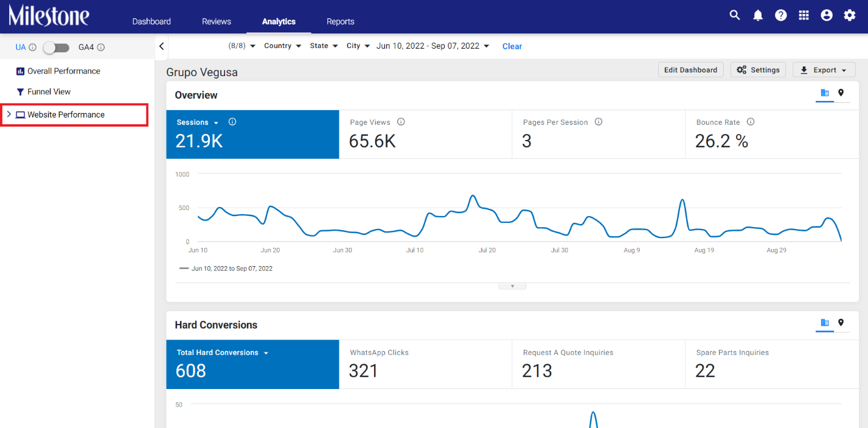Select the Page Views metric card
The width and height of the screenshot is (868, 428).
pyautogui.click(x=426, y=135)
